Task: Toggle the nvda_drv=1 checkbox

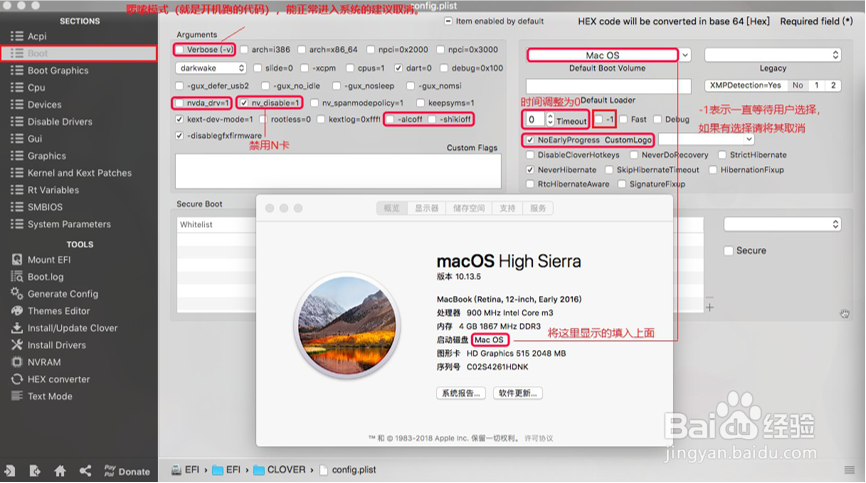Action: [179, 103]
